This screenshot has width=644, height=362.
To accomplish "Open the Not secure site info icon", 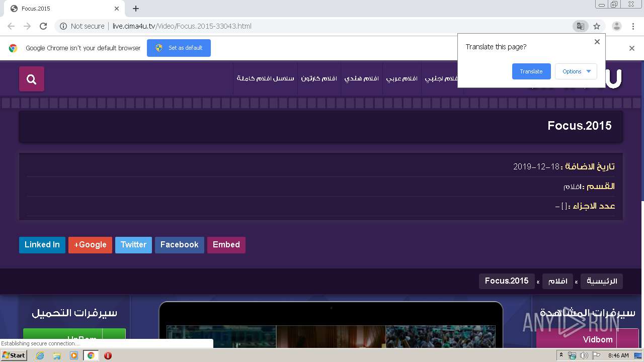I will 63,26.
